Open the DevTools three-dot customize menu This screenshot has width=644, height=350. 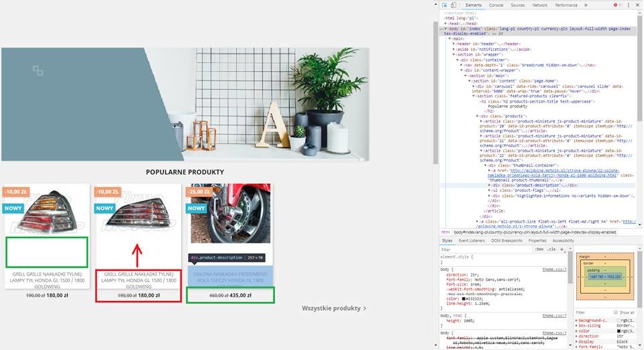(629, 5)
